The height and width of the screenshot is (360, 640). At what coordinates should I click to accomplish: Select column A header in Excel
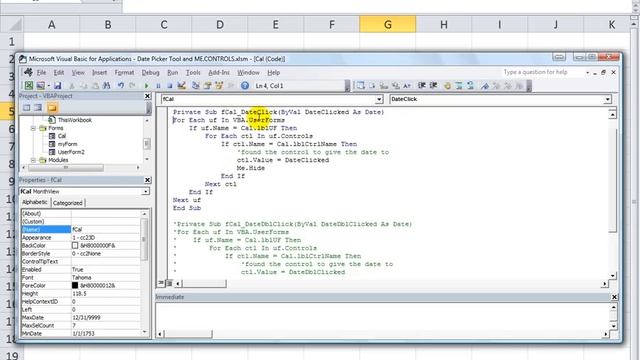(x=51, y=24)
